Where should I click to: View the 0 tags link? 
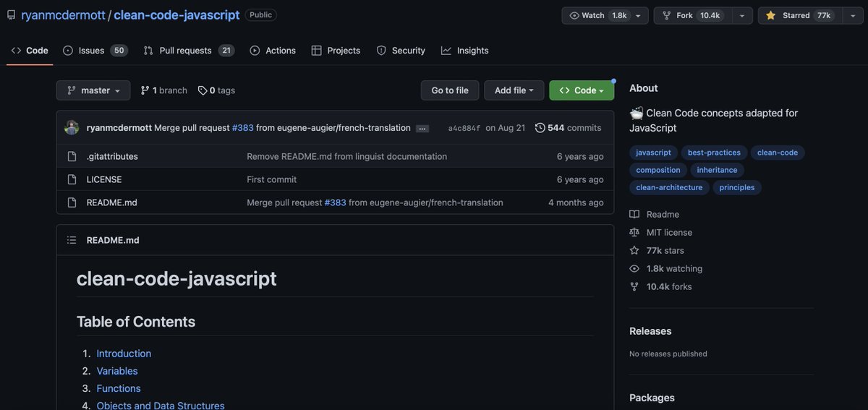[216, 90]
